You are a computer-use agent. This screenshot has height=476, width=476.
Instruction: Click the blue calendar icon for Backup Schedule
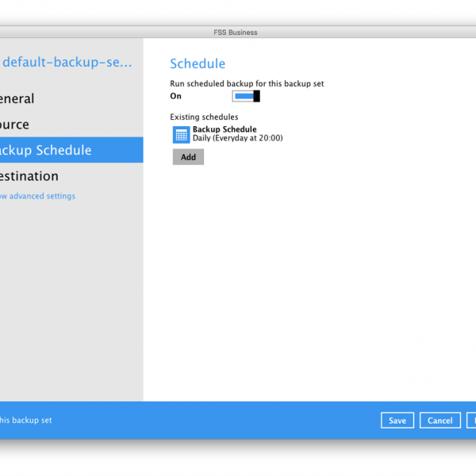point(181,134)
